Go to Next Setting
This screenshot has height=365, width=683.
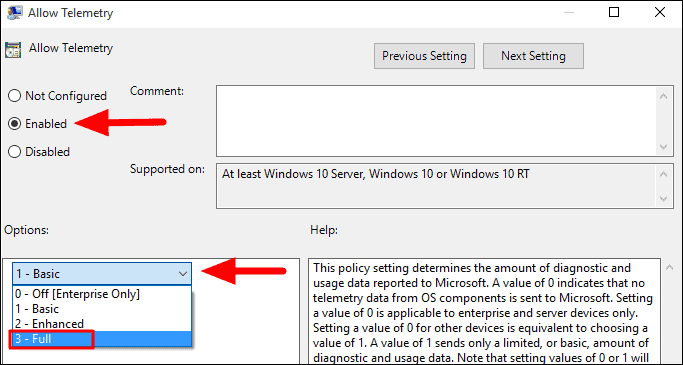533,56
